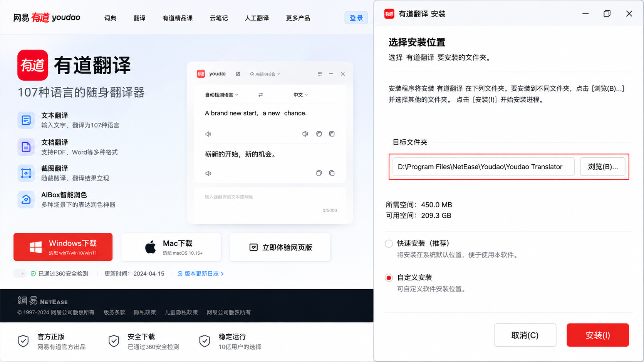Click the 可用空间: 209.3 GB text
644x362 pixels.
tap(419, 216)
